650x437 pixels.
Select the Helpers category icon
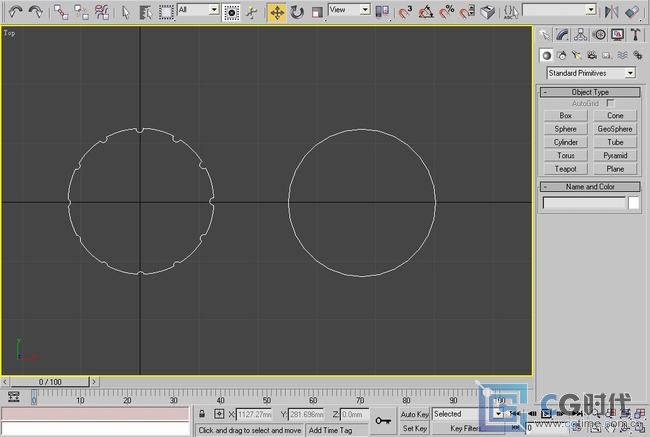pyautogui.click(x=607, y=55)
